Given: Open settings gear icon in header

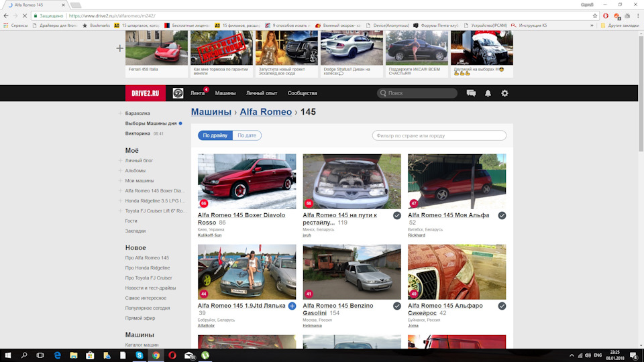Looking at the screenshot, I should (x=504, y=93).
